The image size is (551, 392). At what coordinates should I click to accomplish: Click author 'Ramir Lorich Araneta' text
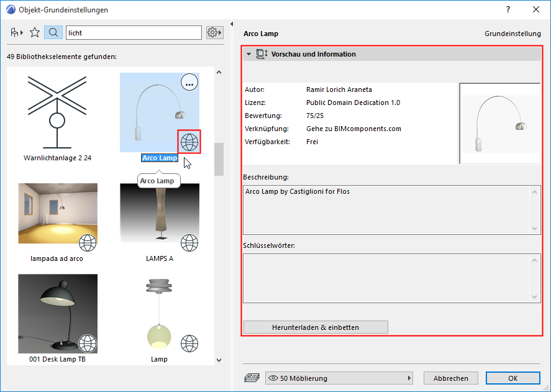pos(339,89)
